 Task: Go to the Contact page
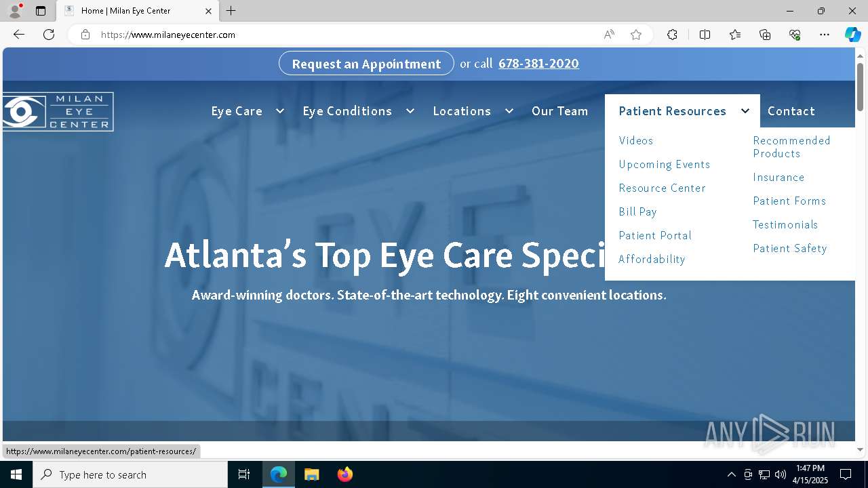[791, 111]
